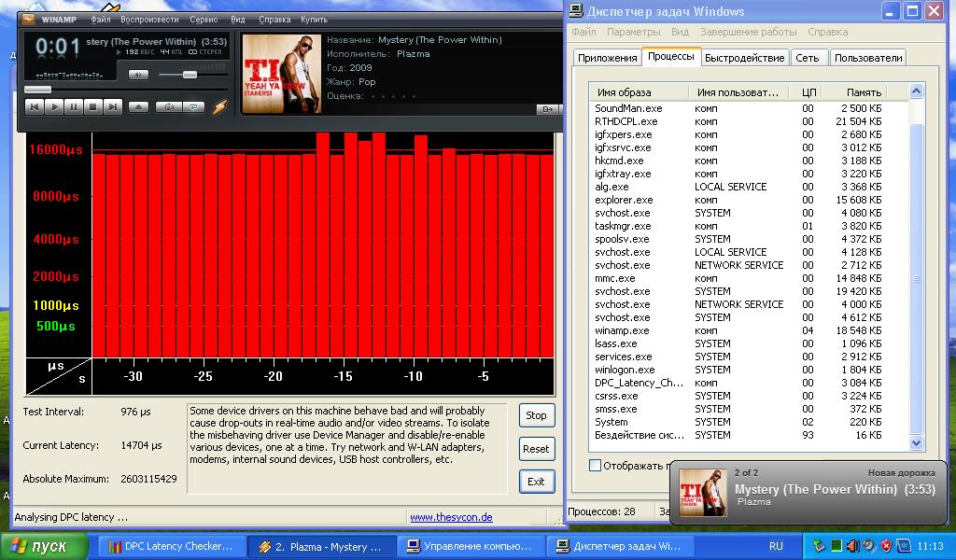This screenshot has width=956, height=560.
Task: Switch to Процессы tab
Action: (670, 56)
